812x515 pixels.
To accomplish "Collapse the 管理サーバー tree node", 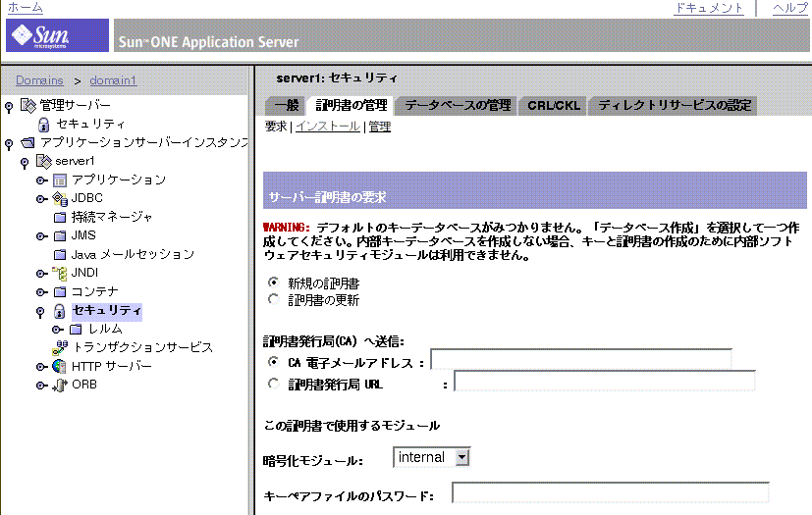I will (9, 107).
